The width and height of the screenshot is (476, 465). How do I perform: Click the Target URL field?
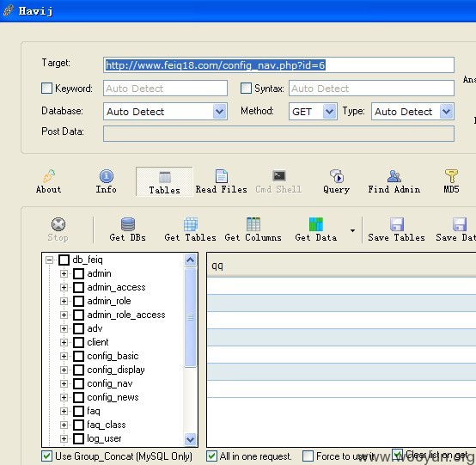tap(278, 64)
